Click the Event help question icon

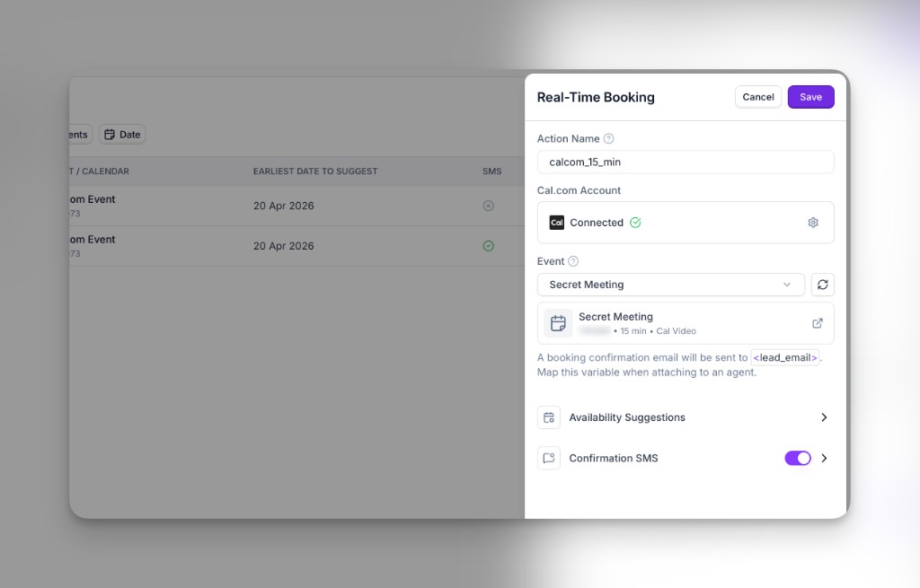point(573,261)
